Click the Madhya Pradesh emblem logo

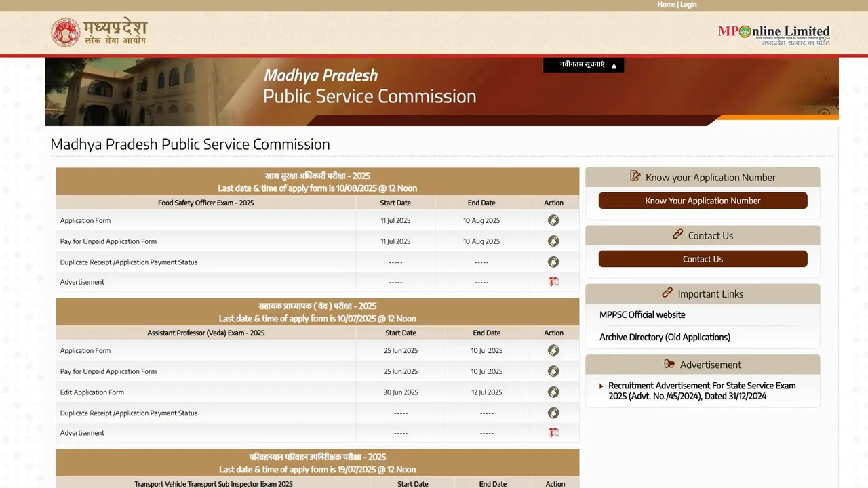click(x=64, y=32)
